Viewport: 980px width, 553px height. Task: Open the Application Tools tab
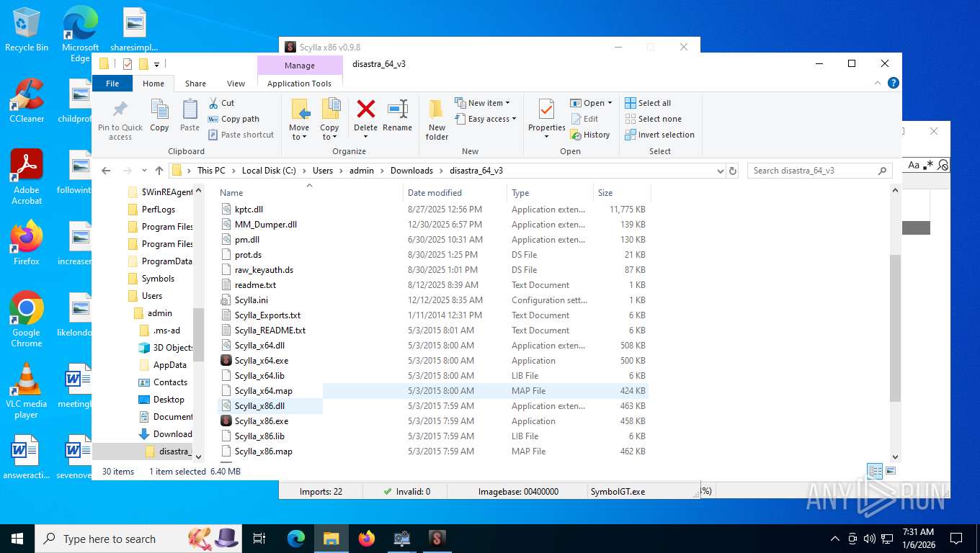(299, 84)
